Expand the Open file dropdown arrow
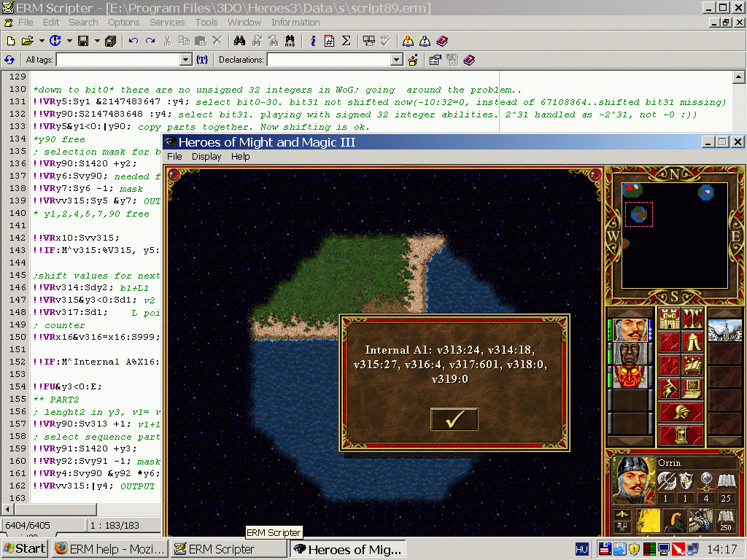The image size is (747, 560). coord(42,41)
